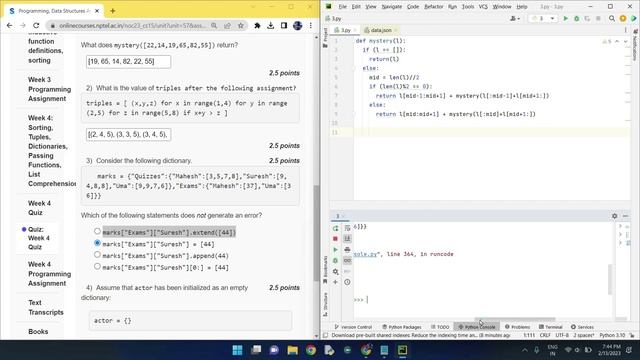Image resolution: width=640 pixels, height=360 pixels.
Task: Select option marks["Exams"]["Suresh"].extend([44])
Action: coord(97,231)
